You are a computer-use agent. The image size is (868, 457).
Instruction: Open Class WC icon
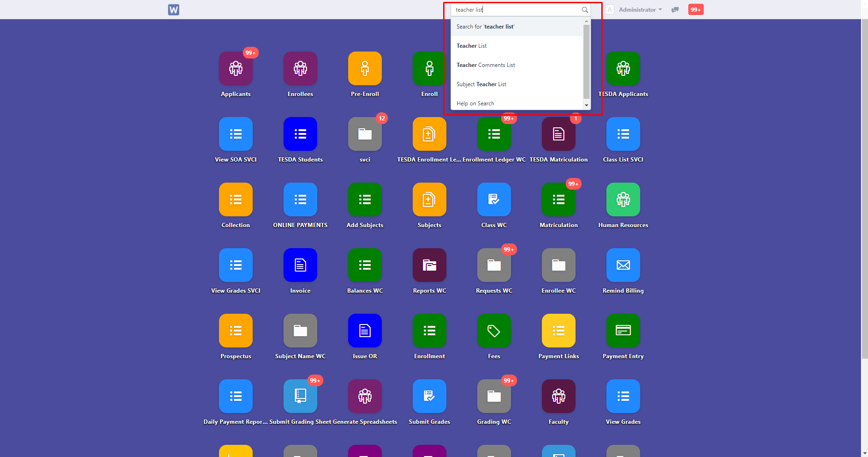(x=494, y=199)
